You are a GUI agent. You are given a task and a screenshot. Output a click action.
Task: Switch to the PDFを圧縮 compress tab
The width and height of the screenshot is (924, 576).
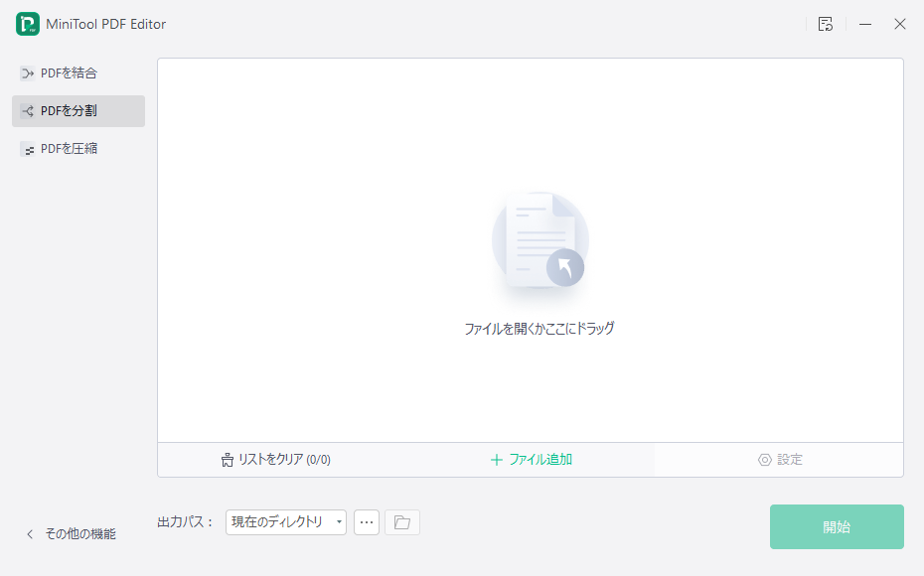[78, 148]
